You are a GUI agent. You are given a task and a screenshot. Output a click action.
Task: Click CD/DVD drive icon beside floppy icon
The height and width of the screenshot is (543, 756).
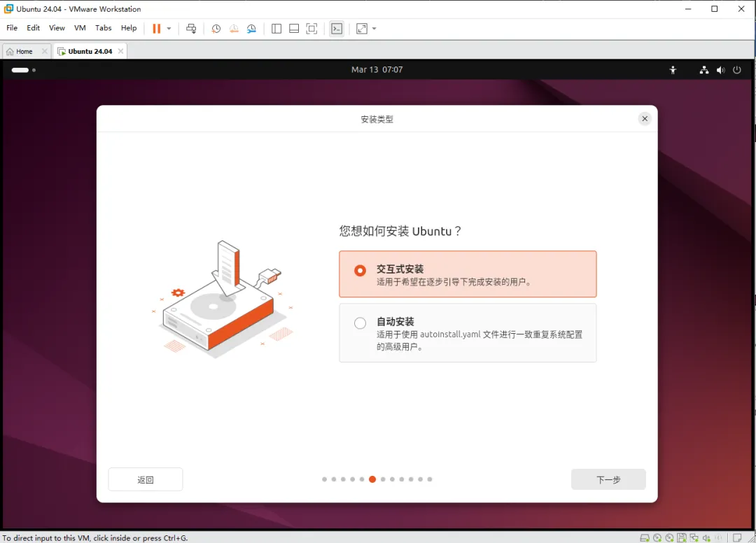coord(669,537)
